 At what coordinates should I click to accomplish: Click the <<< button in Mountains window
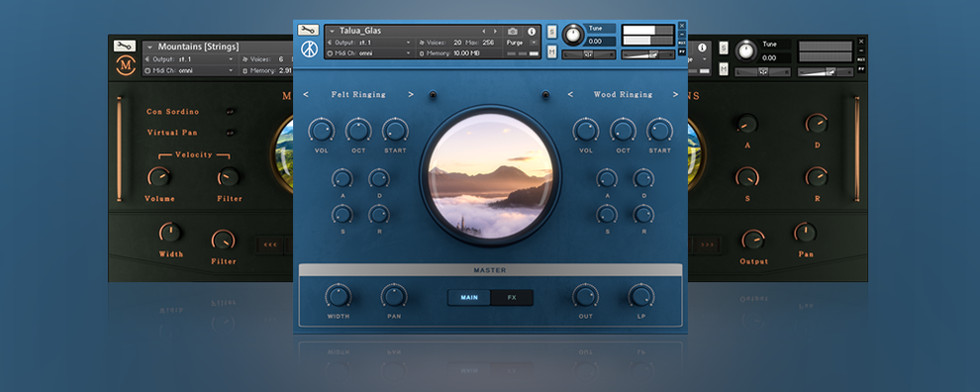(x=270, y=245)
